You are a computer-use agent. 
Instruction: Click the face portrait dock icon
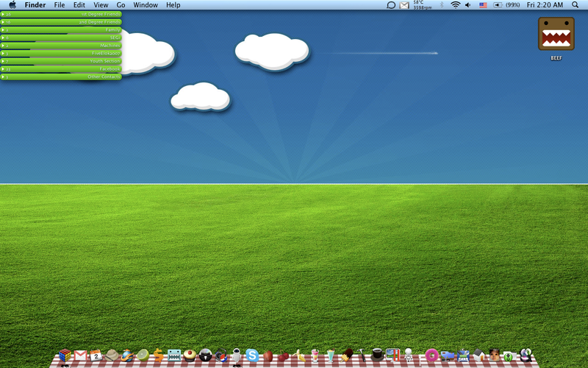point(494,355)
